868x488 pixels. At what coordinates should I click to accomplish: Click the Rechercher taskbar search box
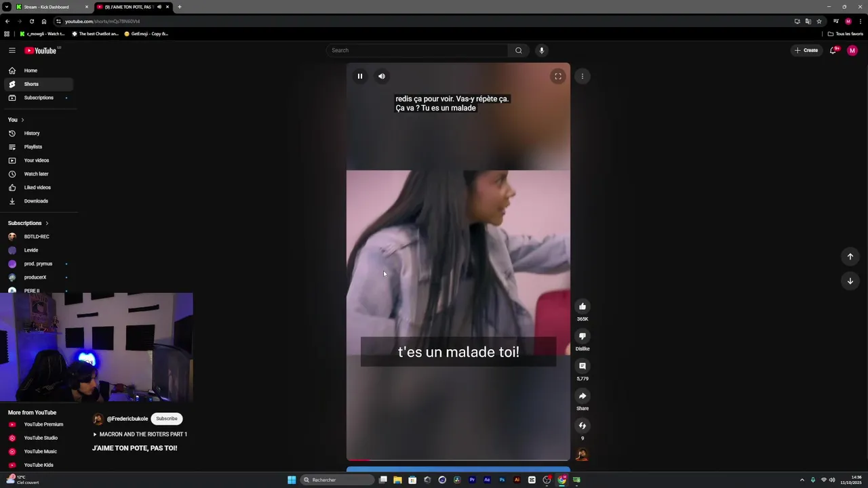[x=338, y=480]
